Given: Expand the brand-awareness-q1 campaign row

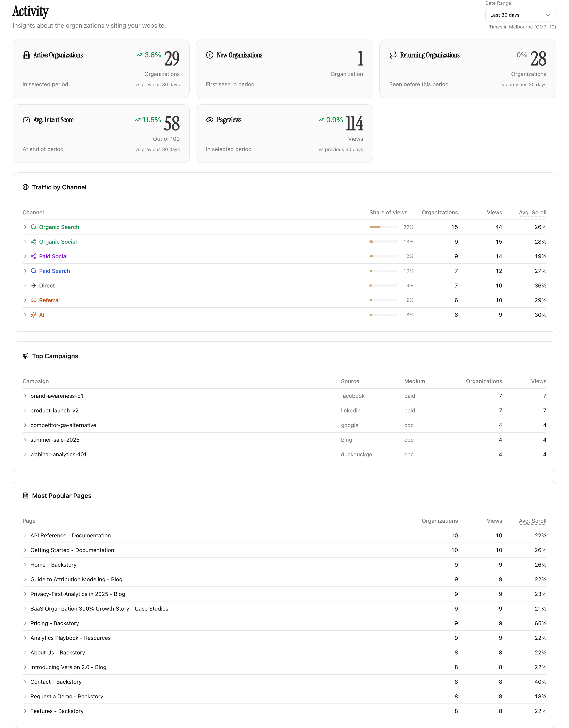Looking at the screenshot, I should (25, 396).
